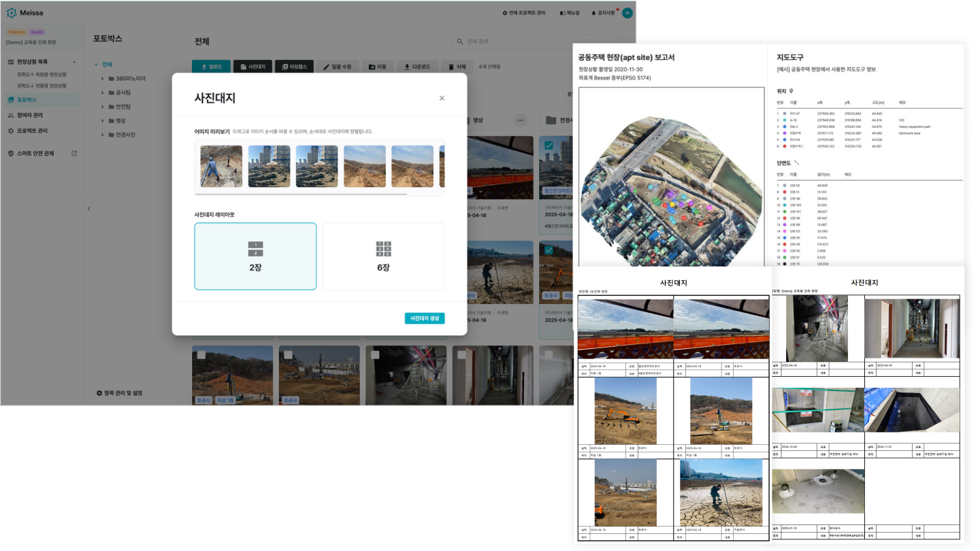This screenshot has height=551, width=980.
Task: Choose the 6장 layout option
Action: 383,256
